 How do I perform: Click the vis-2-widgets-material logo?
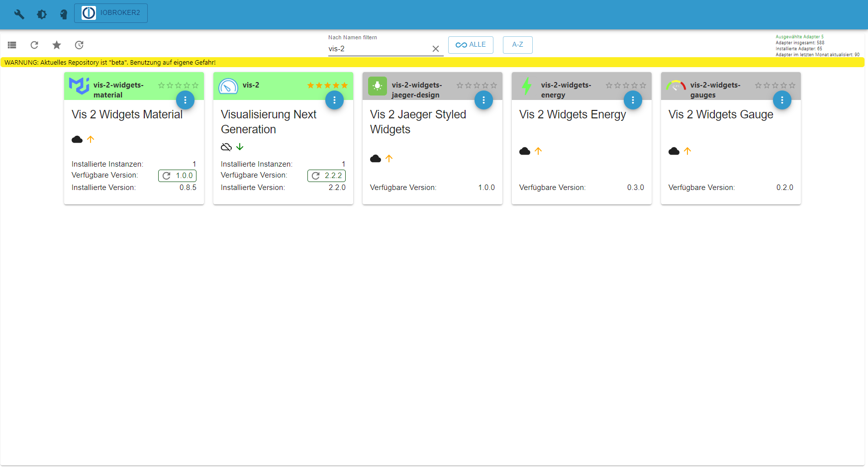point(79,86)
